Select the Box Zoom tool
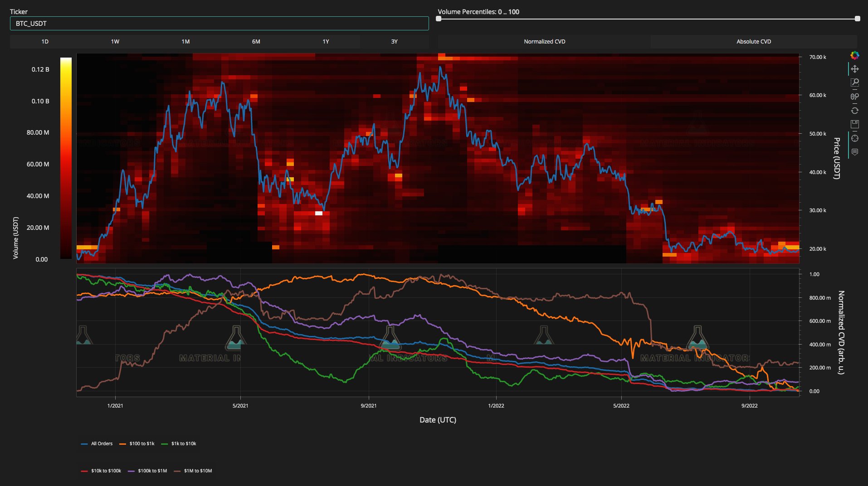Viewport: 868px width, 486px height. point(854,83)
